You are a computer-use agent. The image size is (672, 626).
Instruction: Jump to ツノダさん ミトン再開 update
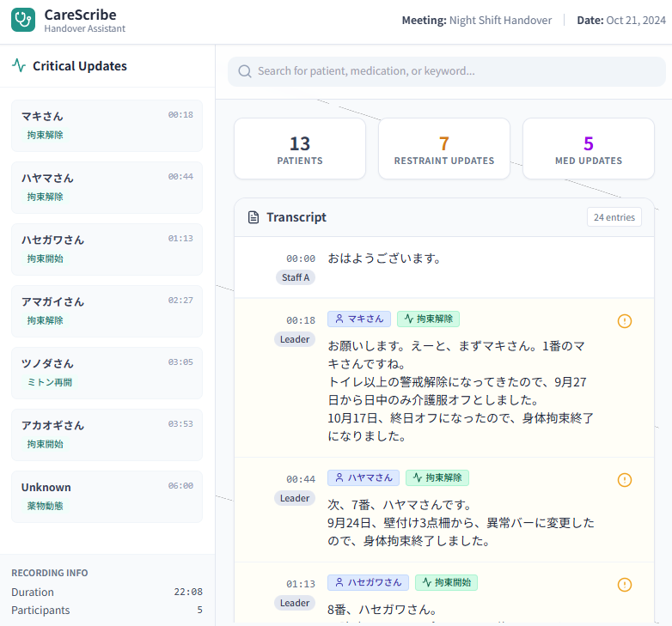[x=107, y=373]
